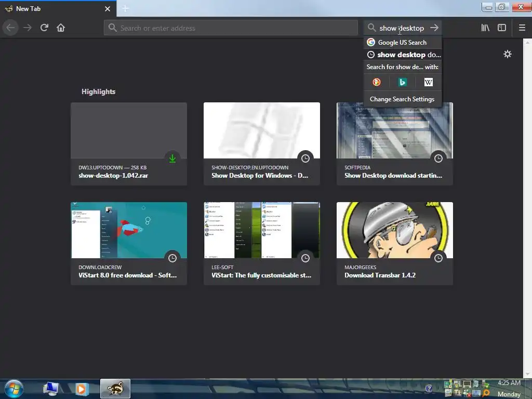The width and height of the screenshot is (532, 399).
Task: Choose the 'show desktop do...' history suggestion
Action: 403,55
